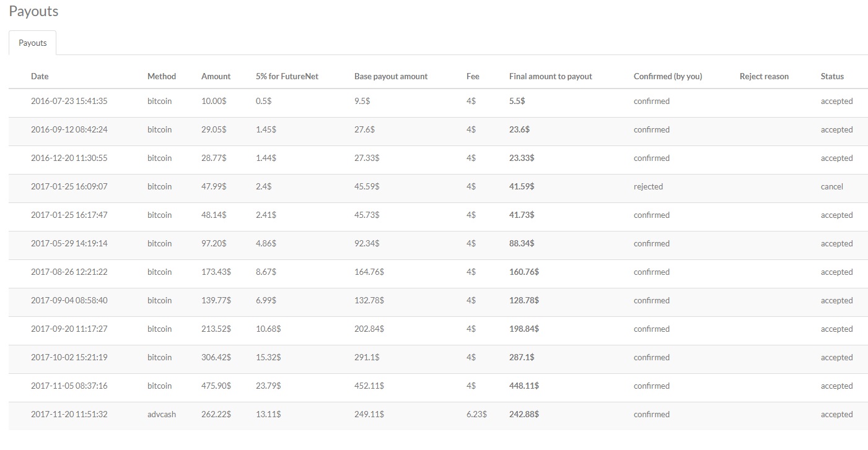The image size is (868, 450).
Task: Click the '5% for FutureNet' column header
Action: point(287,76)
